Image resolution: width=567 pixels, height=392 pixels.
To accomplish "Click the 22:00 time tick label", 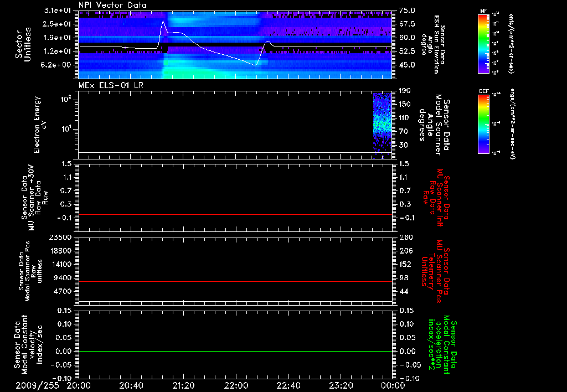I will [236, 385].
